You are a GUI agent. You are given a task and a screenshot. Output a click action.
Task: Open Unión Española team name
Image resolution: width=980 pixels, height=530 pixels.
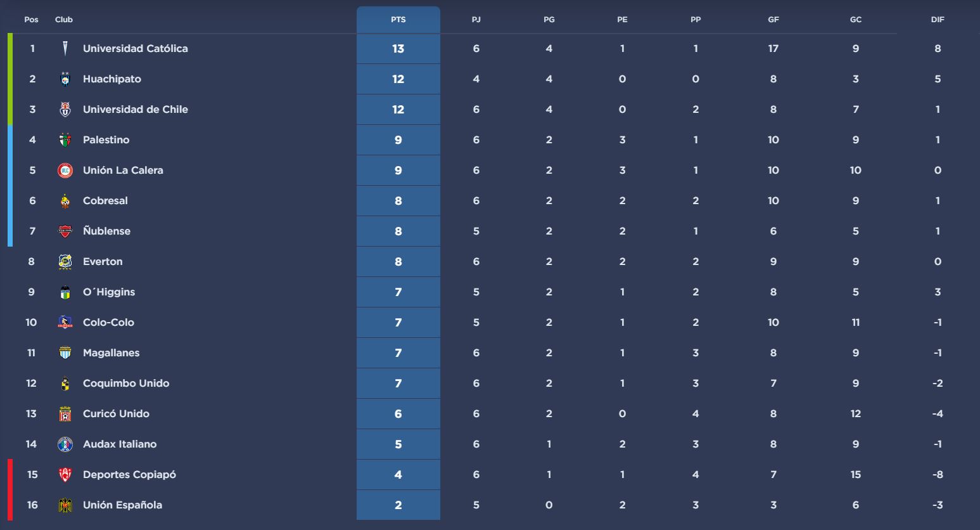coord(122,505)
